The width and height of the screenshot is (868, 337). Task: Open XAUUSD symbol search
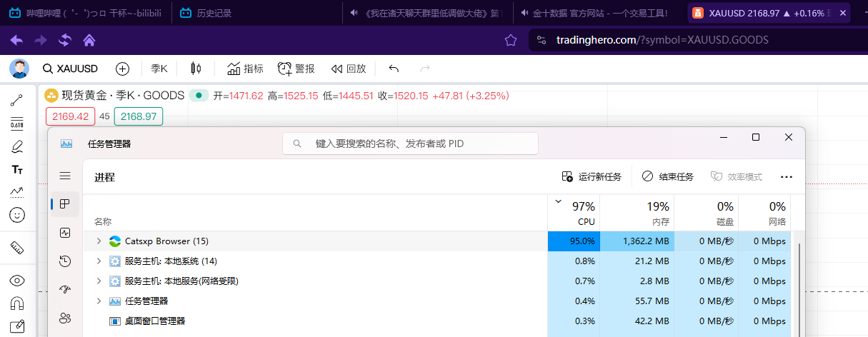point(70,69)
